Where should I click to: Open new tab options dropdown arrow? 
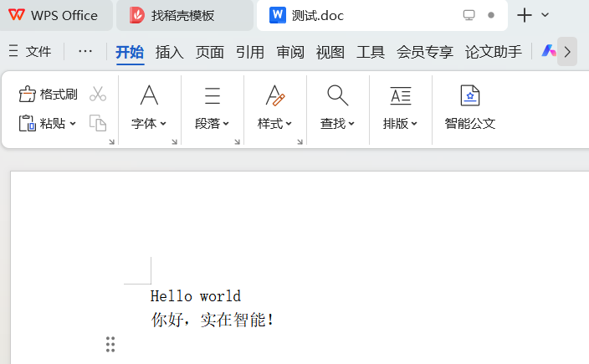545,15
